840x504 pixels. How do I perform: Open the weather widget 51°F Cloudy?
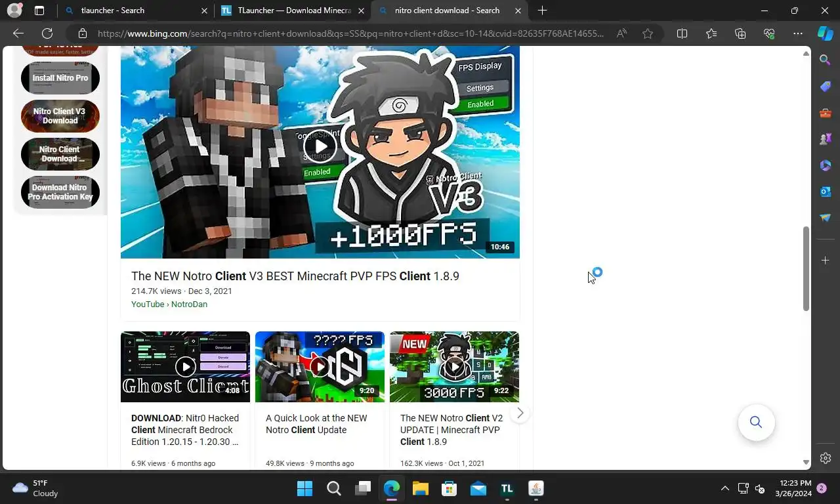pos(35,488)
